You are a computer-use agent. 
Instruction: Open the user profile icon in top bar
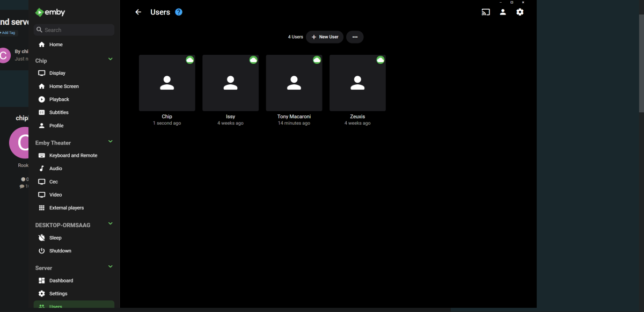[x=503, y=12]
